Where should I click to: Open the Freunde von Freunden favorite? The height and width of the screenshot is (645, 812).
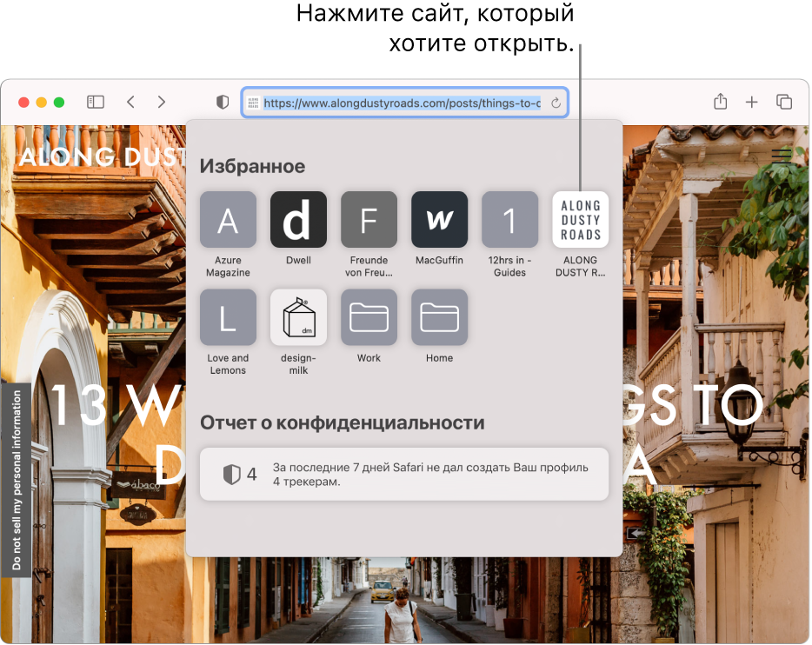point(369,220)
